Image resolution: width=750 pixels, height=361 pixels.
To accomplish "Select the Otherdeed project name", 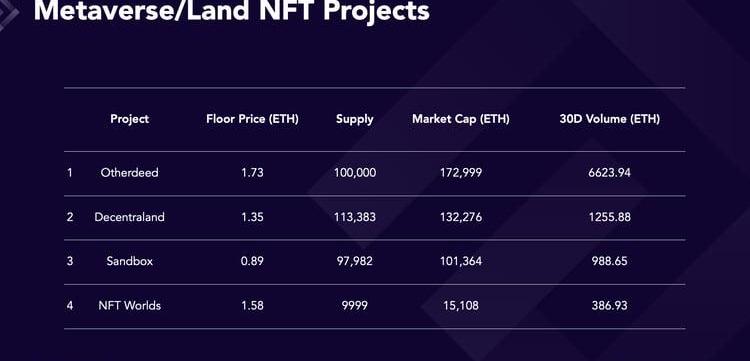I will [x=129, y=173].
